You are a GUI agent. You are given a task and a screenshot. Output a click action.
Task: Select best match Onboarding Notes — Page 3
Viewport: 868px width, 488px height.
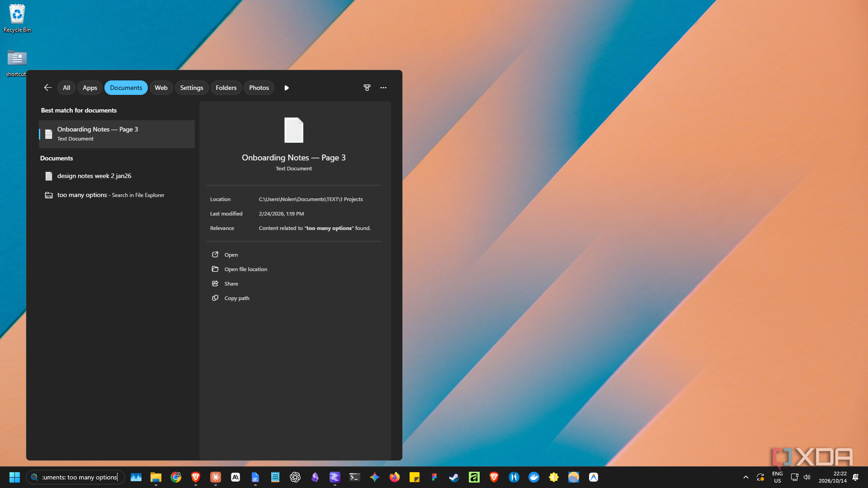click(x=117, y=134)
